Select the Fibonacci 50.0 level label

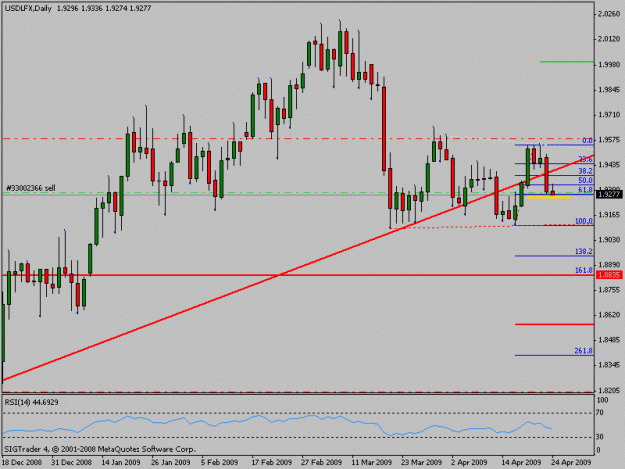585,181
